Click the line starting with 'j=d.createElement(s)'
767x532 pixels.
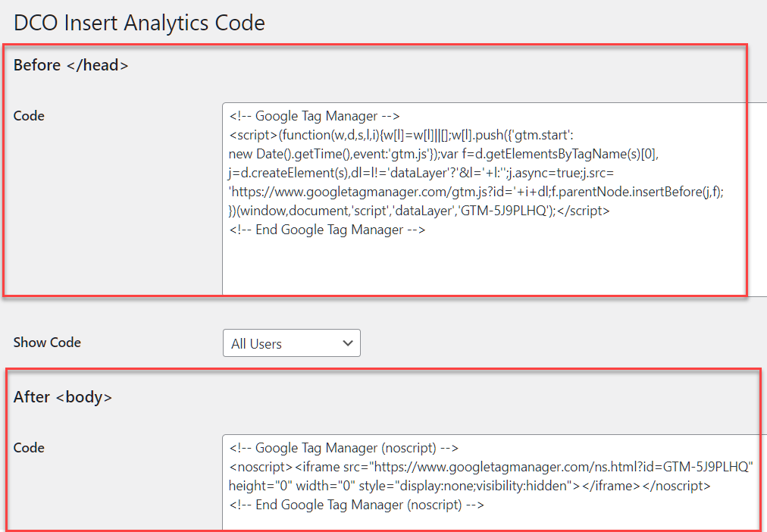[x=421, y=173]
